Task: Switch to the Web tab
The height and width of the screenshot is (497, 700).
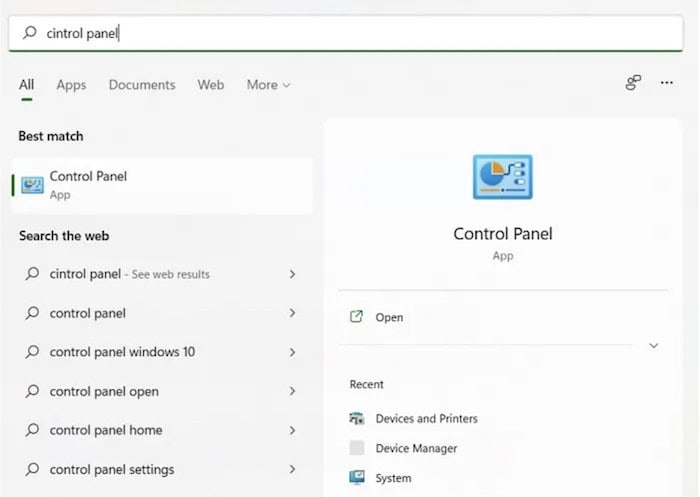Action: pyautogui.click(x=211, y=85)
